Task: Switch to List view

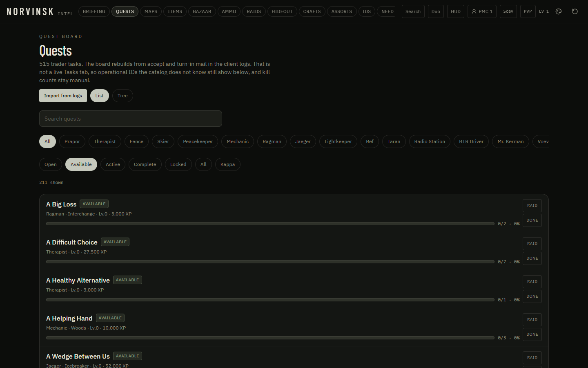Action: pyautogui.click(x=100, y=96)
